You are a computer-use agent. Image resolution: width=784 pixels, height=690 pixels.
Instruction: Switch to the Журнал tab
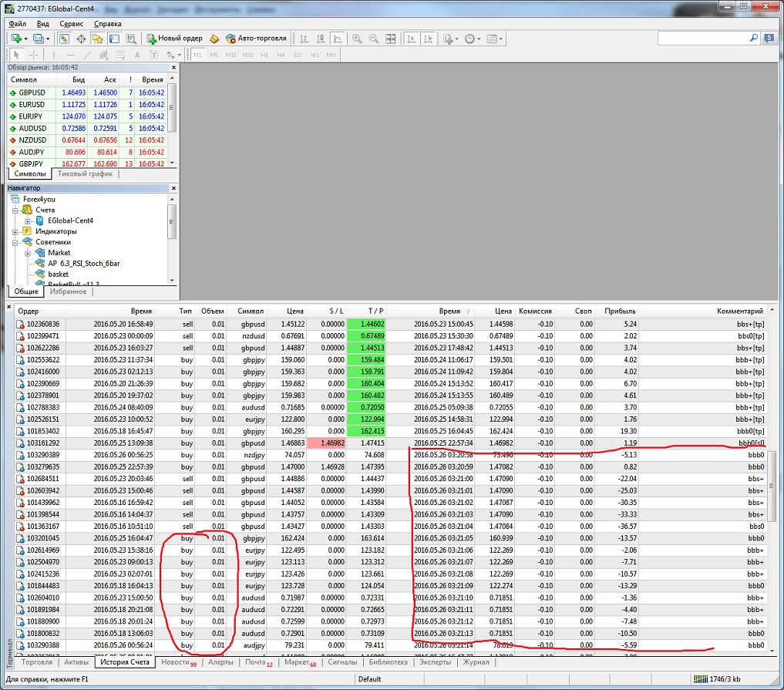coord(476,662)
